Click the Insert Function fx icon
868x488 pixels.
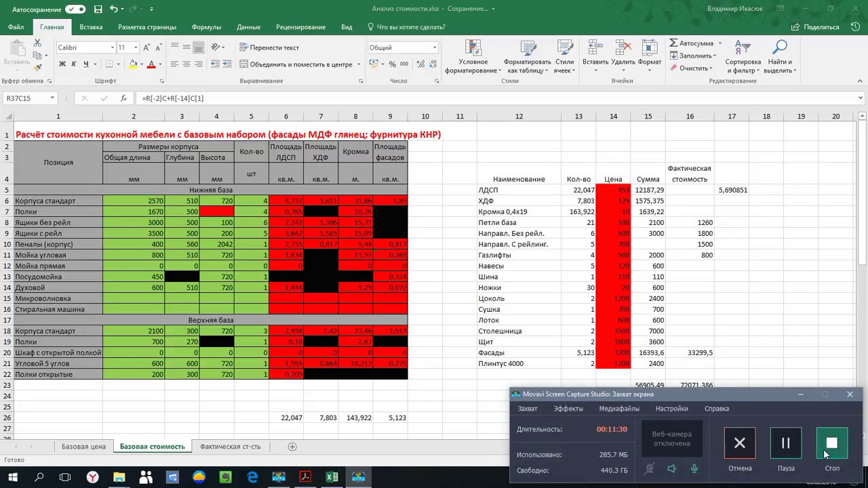click(x=123, y=98)
